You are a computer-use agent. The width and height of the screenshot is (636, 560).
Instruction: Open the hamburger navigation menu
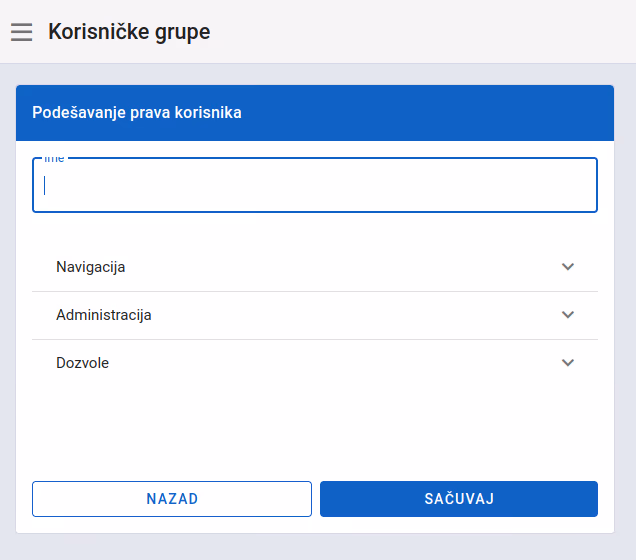(x=21, y=32)
